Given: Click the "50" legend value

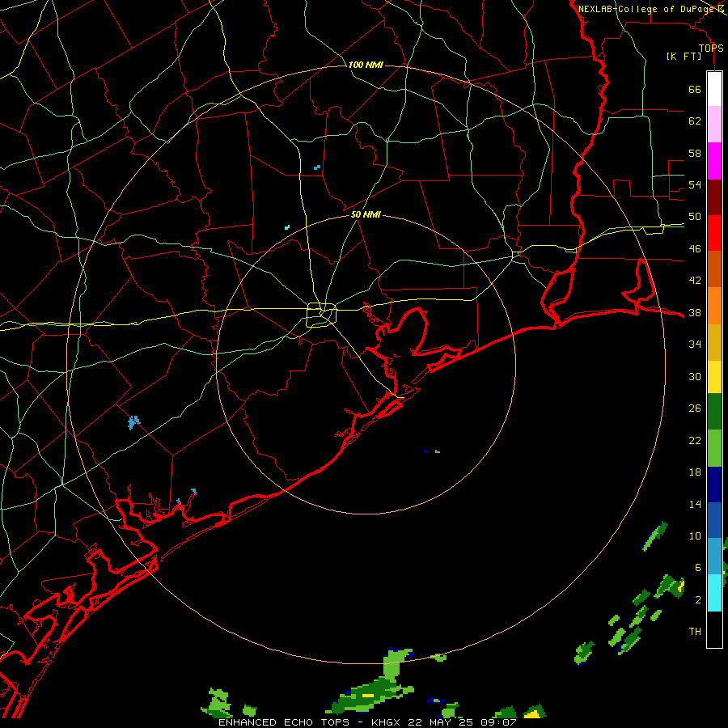Looking at the screenshot, I should tap(695, 217).
